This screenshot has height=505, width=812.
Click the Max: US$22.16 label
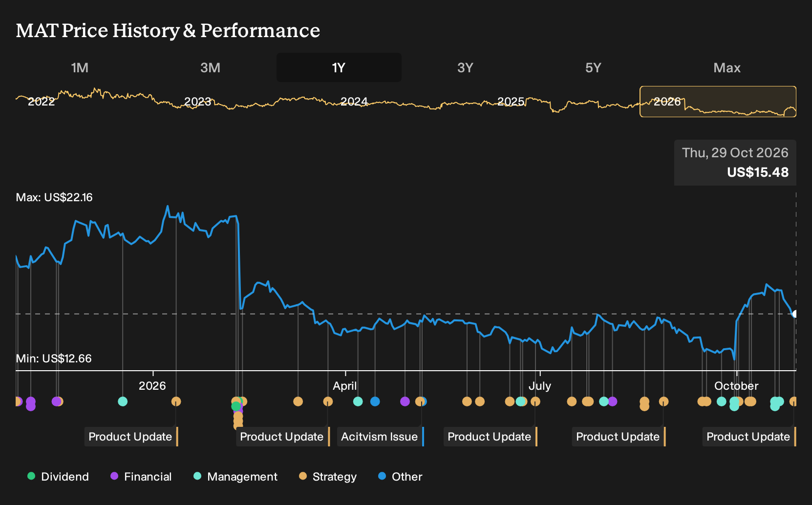coord(54,197)
